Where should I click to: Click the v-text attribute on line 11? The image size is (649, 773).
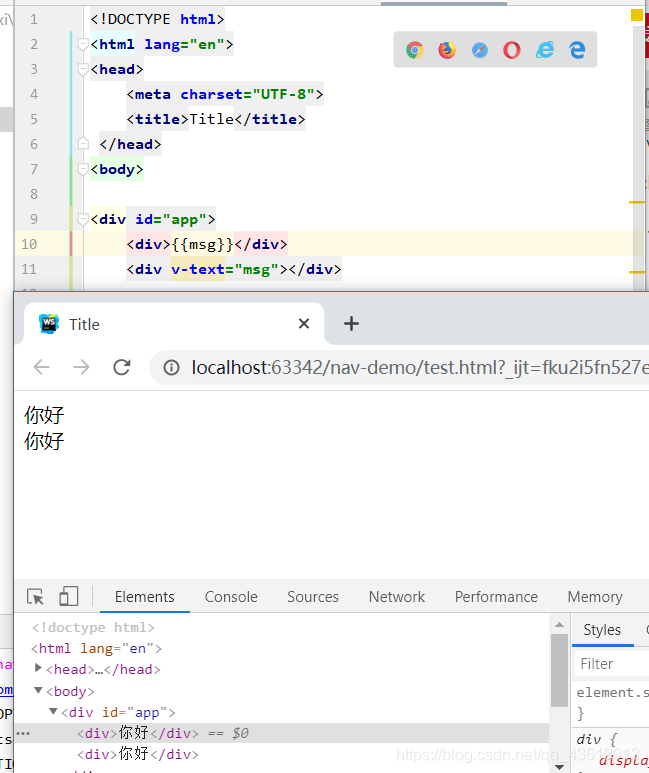tap(198, 269)
